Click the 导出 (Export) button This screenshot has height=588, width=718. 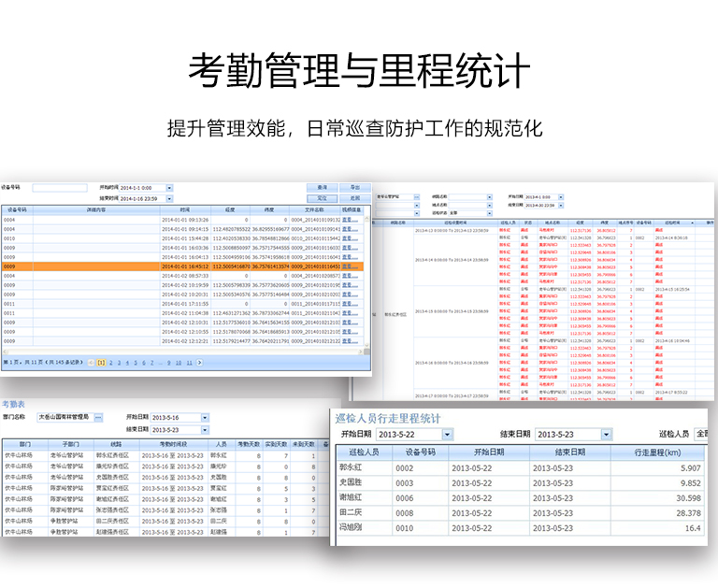click(x=354, y=188)
